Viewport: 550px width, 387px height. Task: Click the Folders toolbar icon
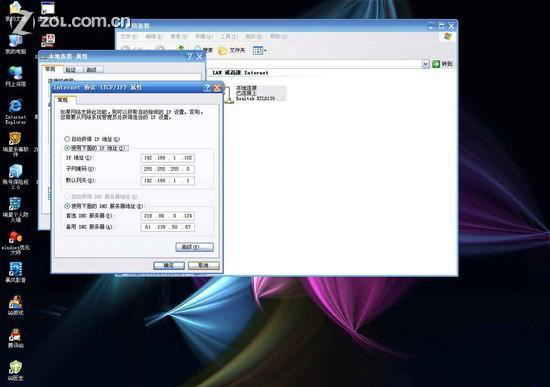click(x=232, y=51)
